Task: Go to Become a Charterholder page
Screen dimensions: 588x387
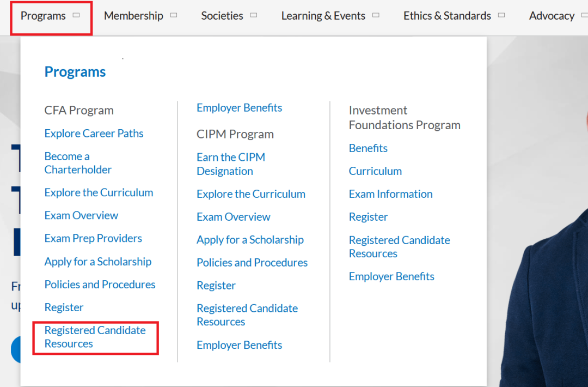Action: coord(78,163)
